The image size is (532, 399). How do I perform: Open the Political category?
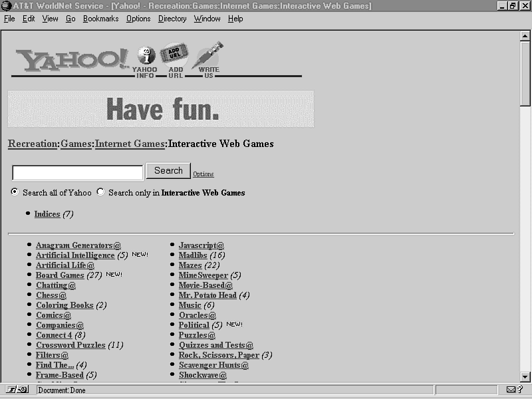pos(194,325)
